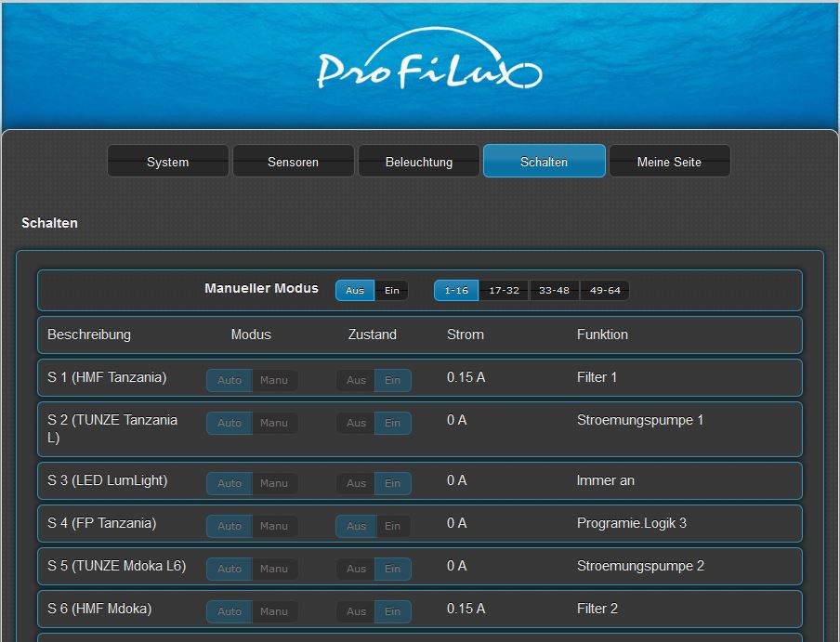
Task: Switch S 1 HMF Tanzania state to Aus
Action: [x=356, y=380]
